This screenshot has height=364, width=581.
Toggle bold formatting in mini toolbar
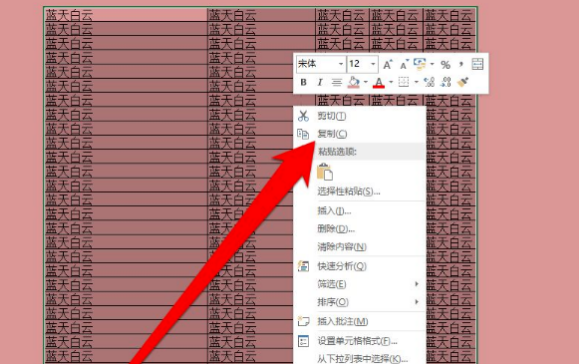[303, 82]
